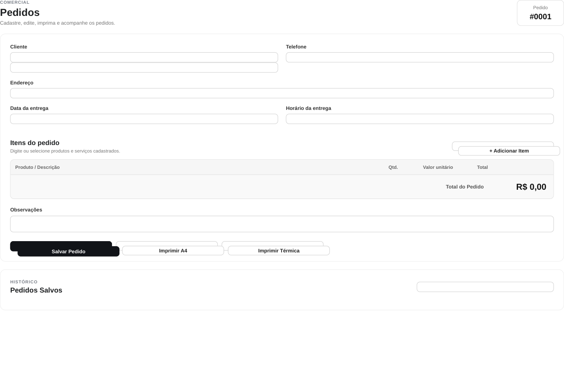Click the Produto / Descrição column header
This screenshot has width=564, height=392.
point(37,167)
